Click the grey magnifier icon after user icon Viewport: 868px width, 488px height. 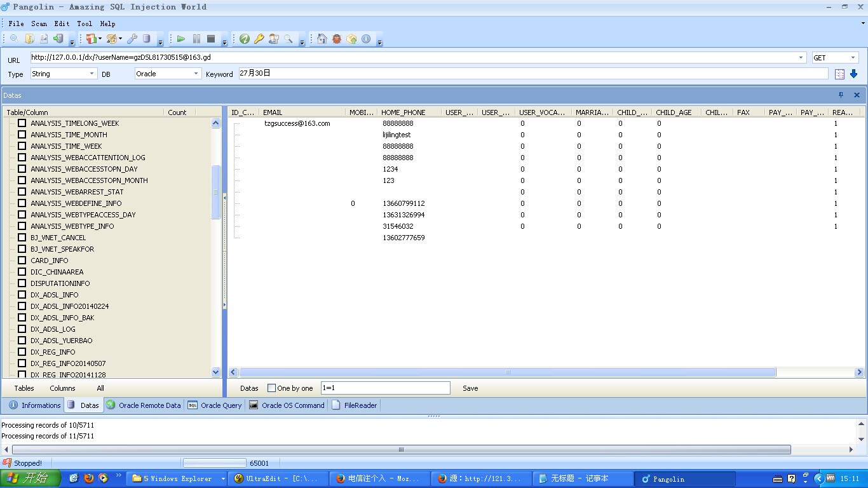(288, 39)
